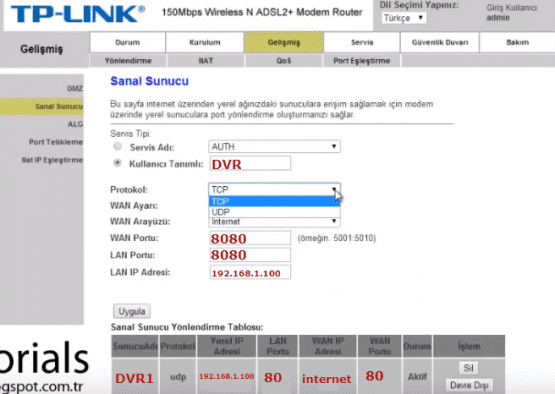Open the Durum tab
555x394 pixels.
coord(127,42)
